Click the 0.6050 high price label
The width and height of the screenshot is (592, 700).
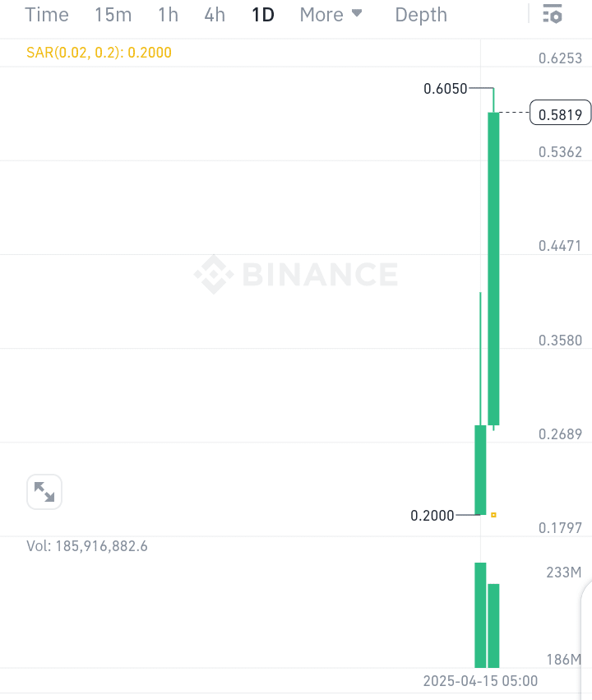click(x=445, y=88)
